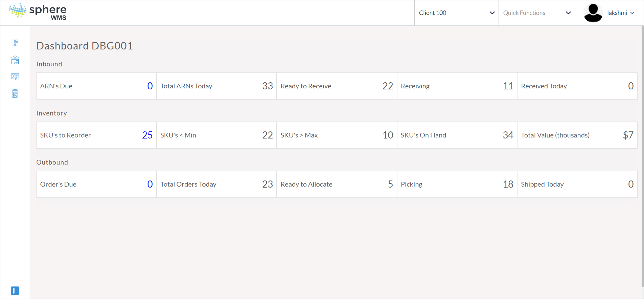Click the Order's Due count link
The height and width of the screenshot is (299, 644).
coord(150,184)
